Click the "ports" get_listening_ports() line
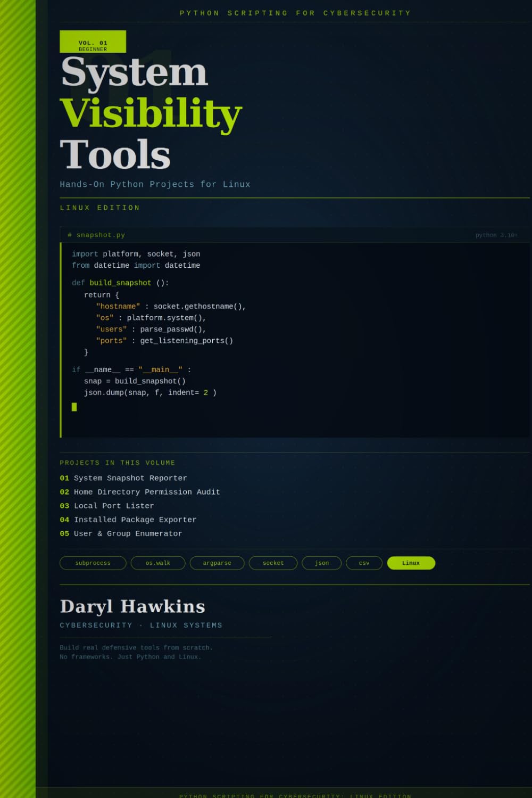The height and width of the screenshot is (798, 532). pyautogui.click(x=164, y=341)
